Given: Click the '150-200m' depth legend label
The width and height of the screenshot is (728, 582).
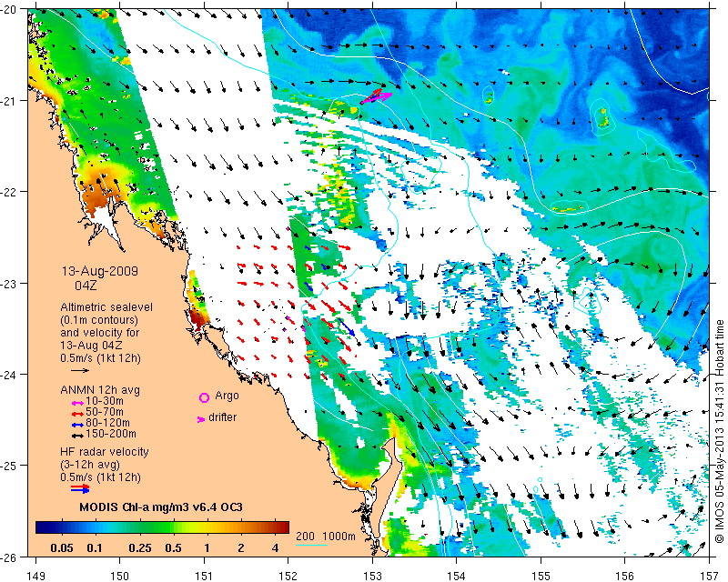Looking at the screenshot, I should (111, 434).
